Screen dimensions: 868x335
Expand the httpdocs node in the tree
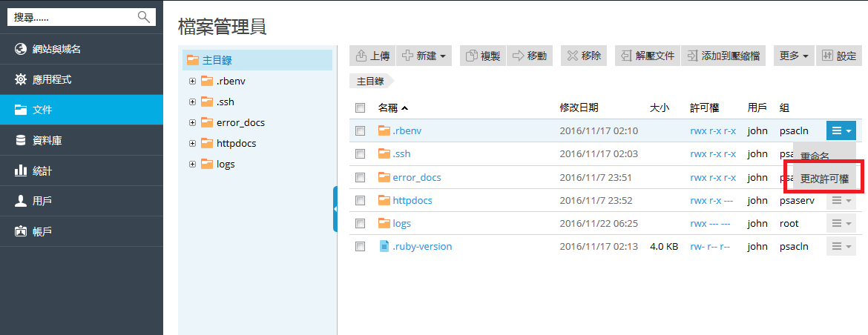click(x=192, y=143)
